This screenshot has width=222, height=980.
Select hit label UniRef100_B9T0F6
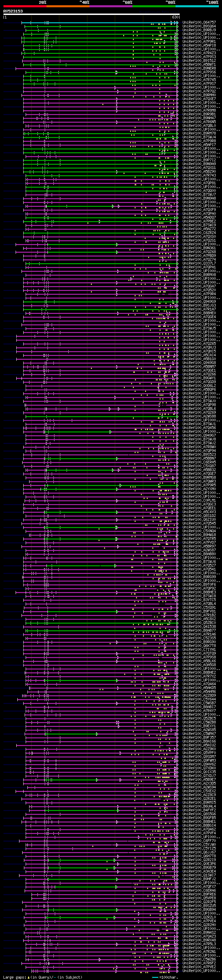coord(199,584)
